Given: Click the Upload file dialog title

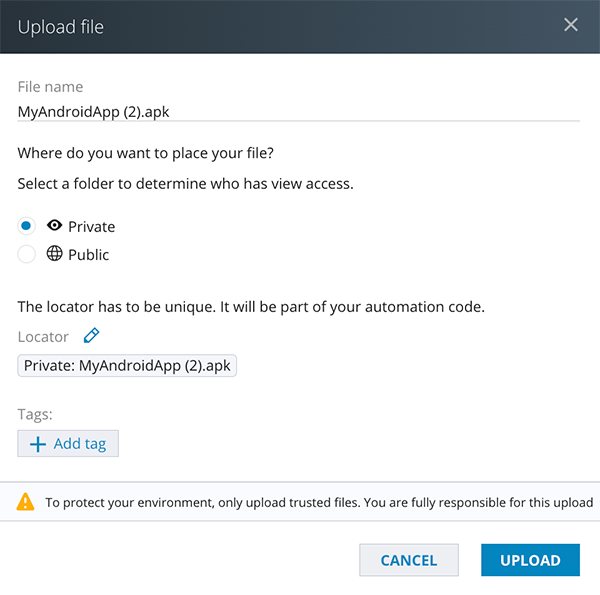Looking at the screenshot, I should click(61, 26).
